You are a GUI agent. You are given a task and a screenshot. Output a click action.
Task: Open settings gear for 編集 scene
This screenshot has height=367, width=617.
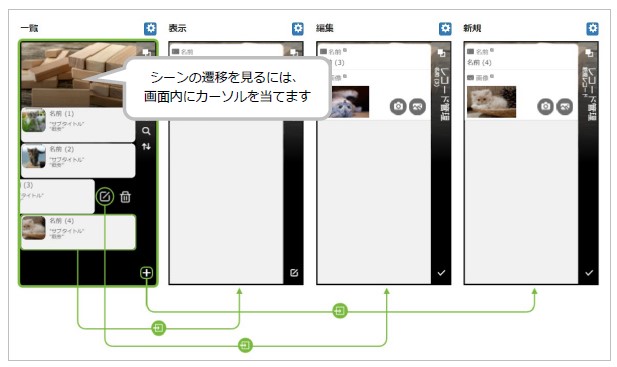coord(445,29)
